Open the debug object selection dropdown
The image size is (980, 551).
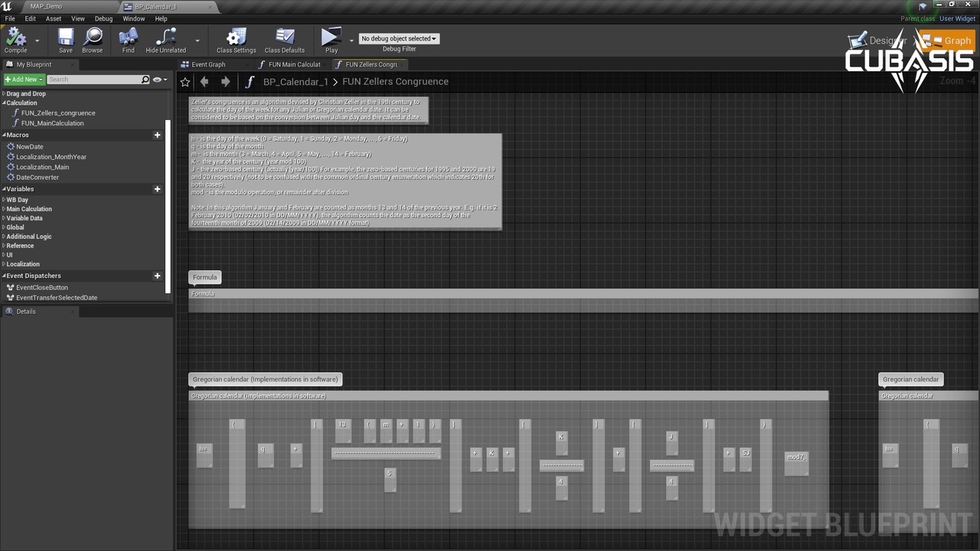(x=399, y=38)
